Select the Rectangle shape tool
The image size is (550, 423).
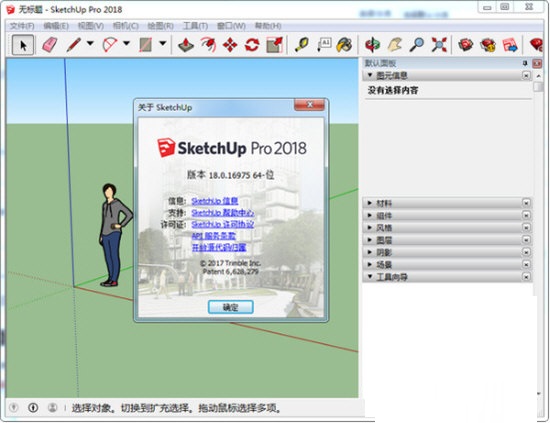[146, 45]
